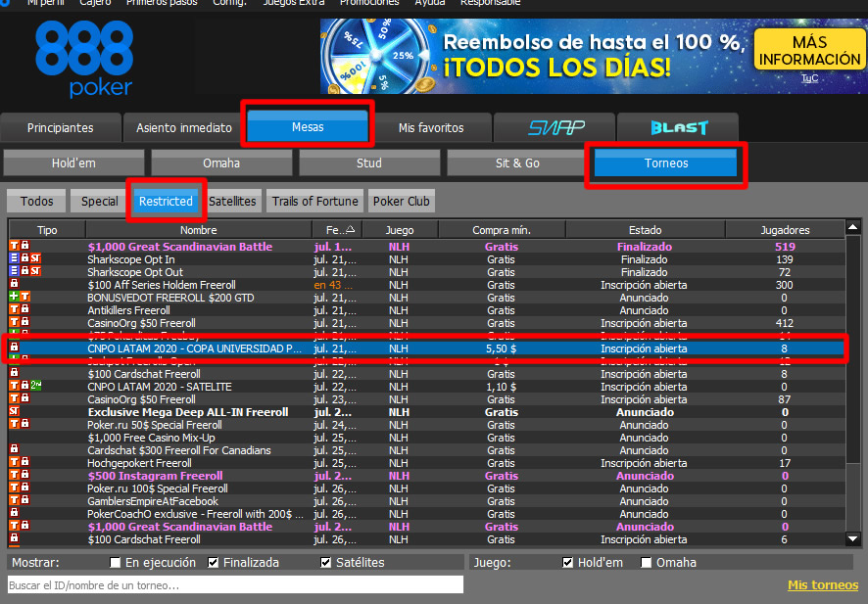Toggle Hold'em game checkbox
This screenshot has width=868, height=604.
(x=567, y=563)
